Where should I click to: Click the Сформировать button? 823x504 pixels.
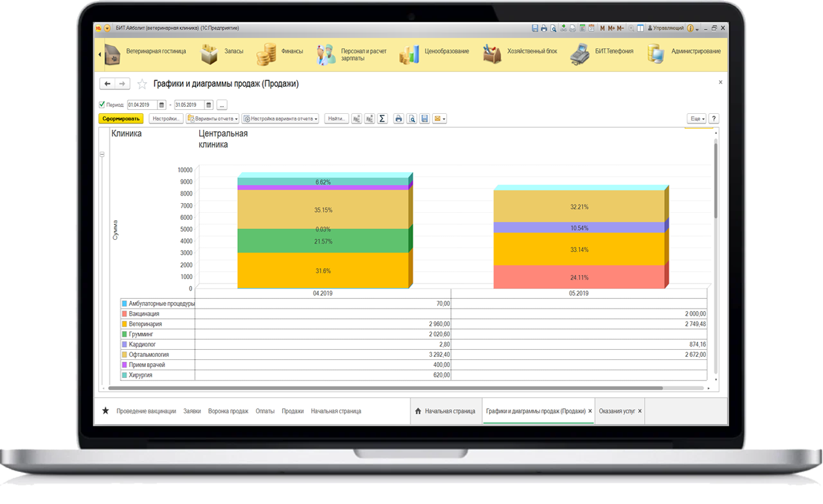pyautogui.click(x=121, y=119)
